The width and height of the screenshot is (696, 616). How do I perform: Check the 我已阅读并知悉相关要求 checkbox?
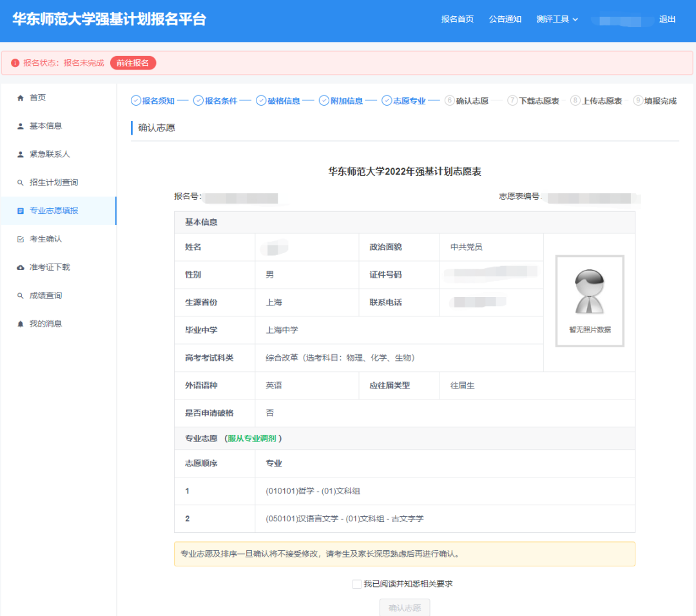357,584
